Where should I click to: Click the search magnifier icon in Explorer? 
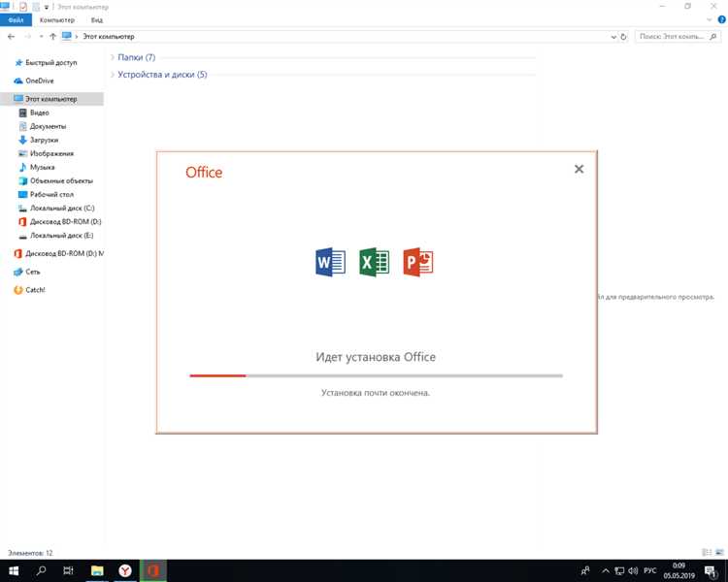[713, 36]
